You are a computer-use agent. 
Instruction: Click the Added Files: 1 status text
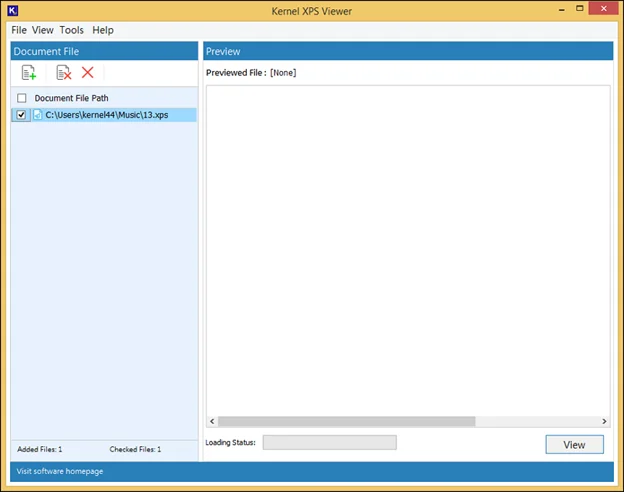[40, 449]
